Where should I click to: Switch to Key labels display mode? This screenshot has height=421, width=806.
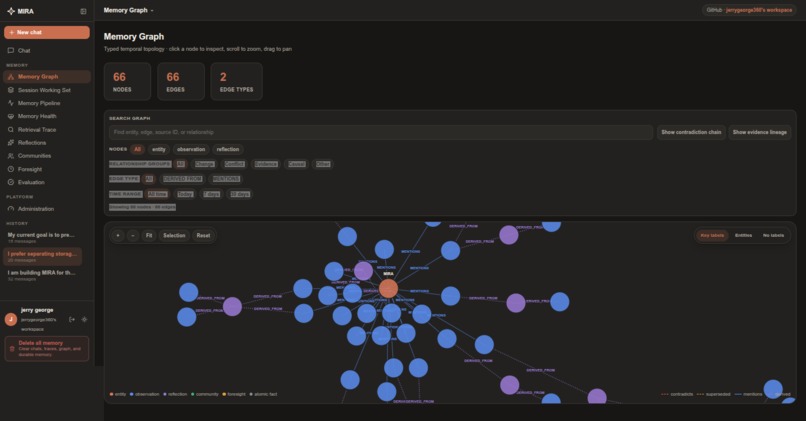pyautogui.click(x=712, y=235)
